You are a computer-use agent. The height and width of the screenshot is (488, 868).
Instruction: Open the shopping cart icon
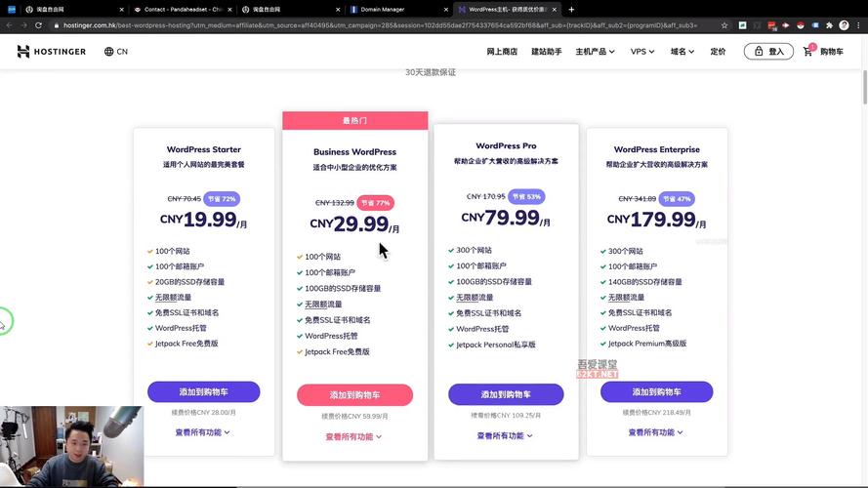(808, 52)
